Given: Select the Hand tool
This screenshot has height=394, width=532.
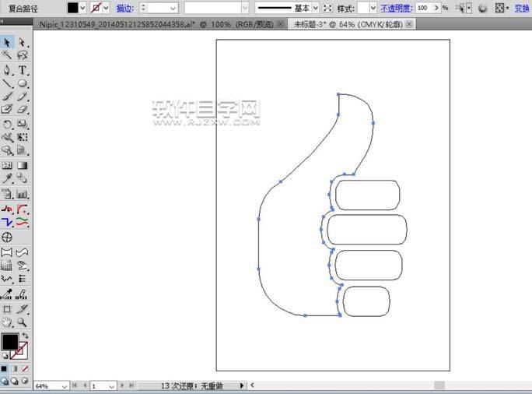Looking at the screenshot, I should [x=7, y=322].
